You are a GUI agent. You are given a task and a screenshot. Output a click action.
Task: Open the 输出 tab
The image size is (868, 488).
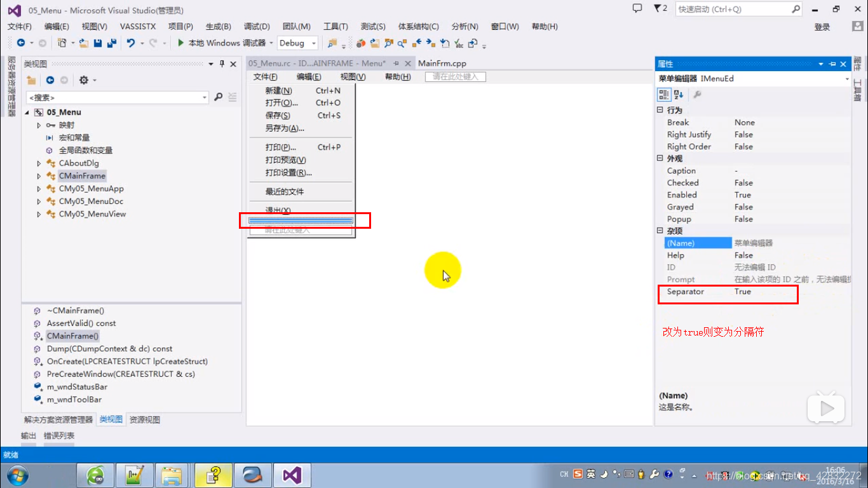[29, 436]
